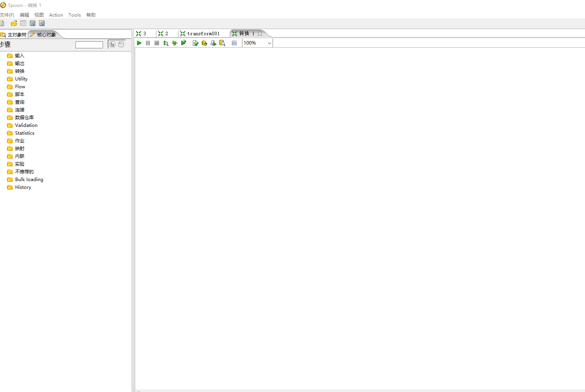The image size is (585, 392).
Task: Debug the transformation with the bug icon
Action: pos(175,43)
